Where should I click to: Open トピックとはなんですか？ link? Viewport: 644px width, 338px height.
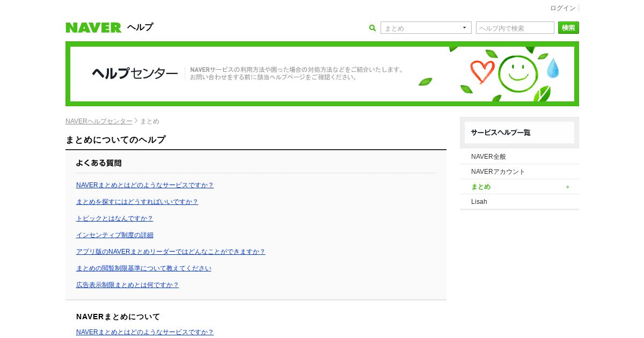pos(115,218)
